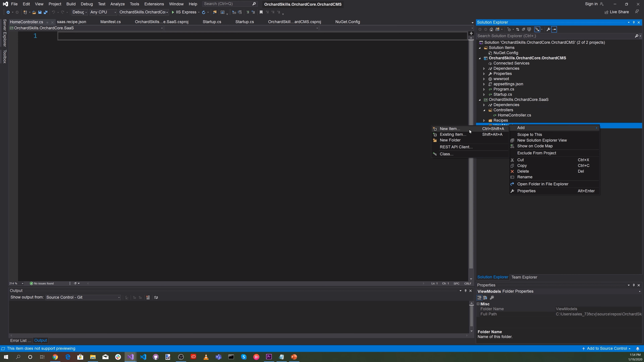Sync with Active Document icon
Image resolution: width=644 pixels, height=362 pixels.
tap(518, 29)
